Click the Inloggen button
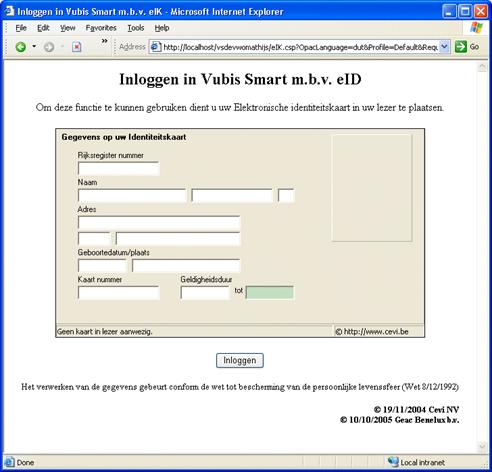492x472 pixels. tap(240, 360)
